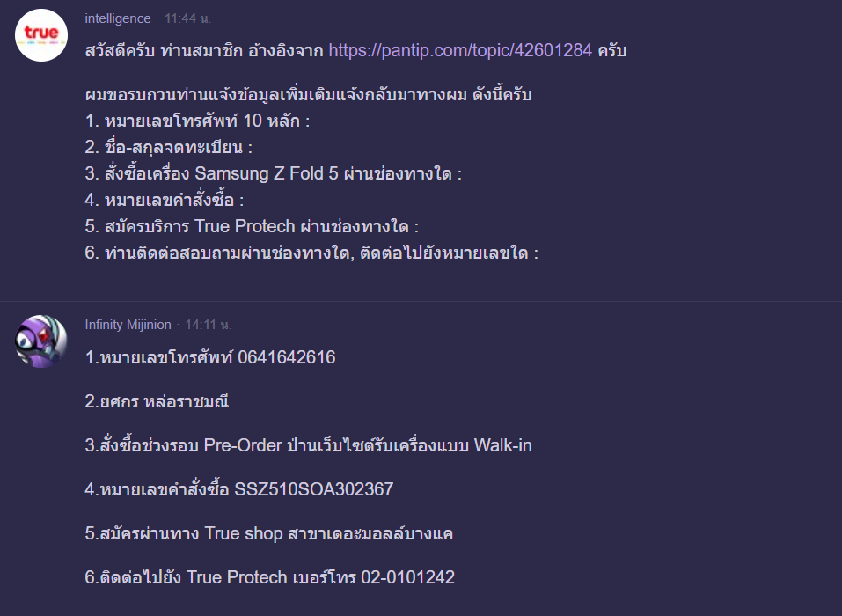The image size is (842, 616).
Task: Open the purple robot avatar of Infinity Mijinion
Action: [41, 341]
